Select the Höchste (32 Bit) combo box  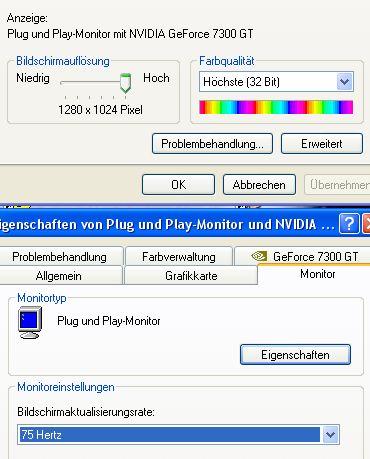(x=276, y=81)
